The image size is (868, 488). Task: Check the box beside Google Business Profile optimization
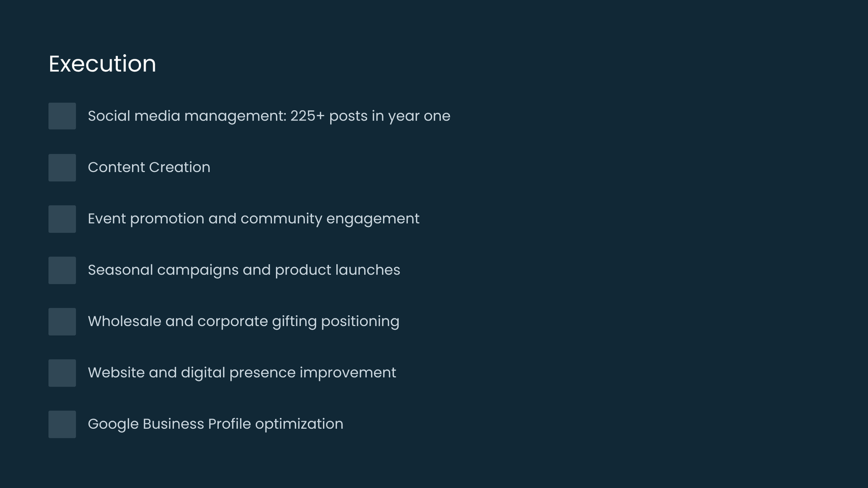pyautogui.click(x=62, y=424)
